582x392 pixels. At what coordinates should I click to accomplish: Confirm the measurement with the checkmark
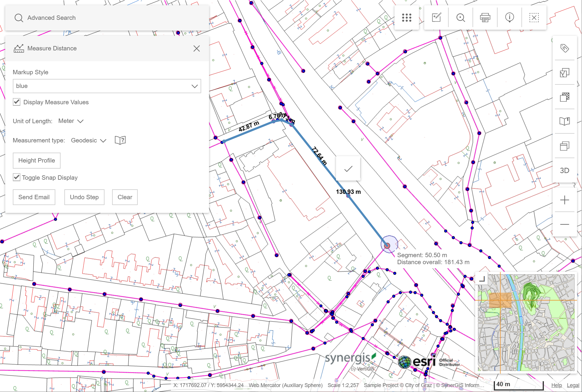pos(348,168)
